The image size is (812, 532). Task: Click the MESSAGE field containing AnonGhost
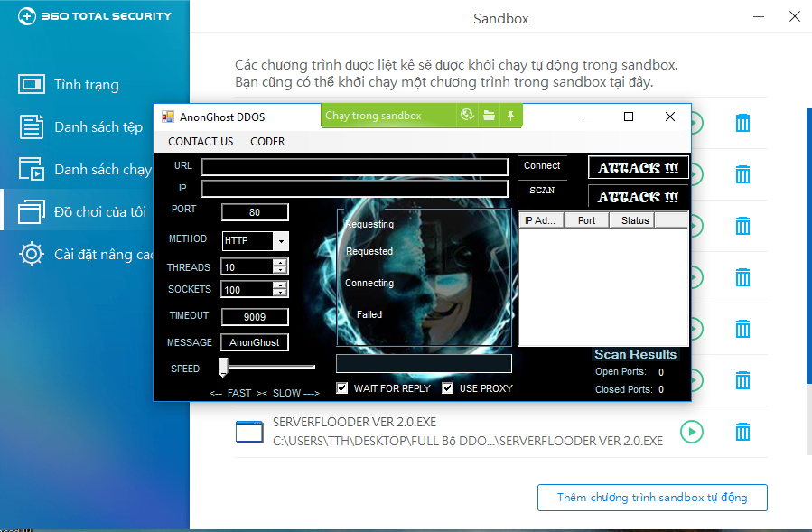pos(255,342)
